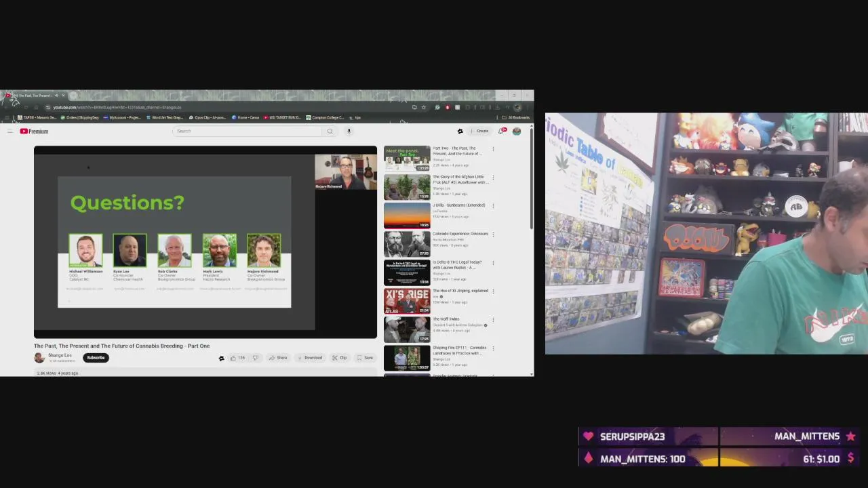Open YouTube notifications bell
This screenshot has width=868, height=488.
point(502,131)
